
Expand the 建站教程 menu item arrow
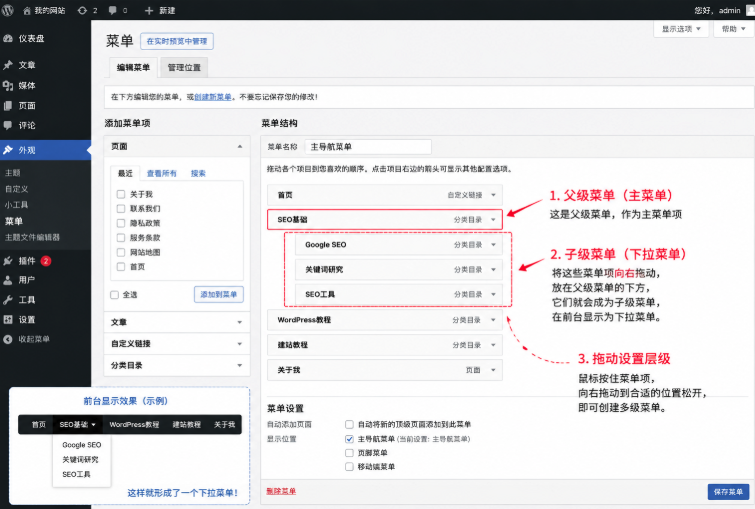point(494,345)
